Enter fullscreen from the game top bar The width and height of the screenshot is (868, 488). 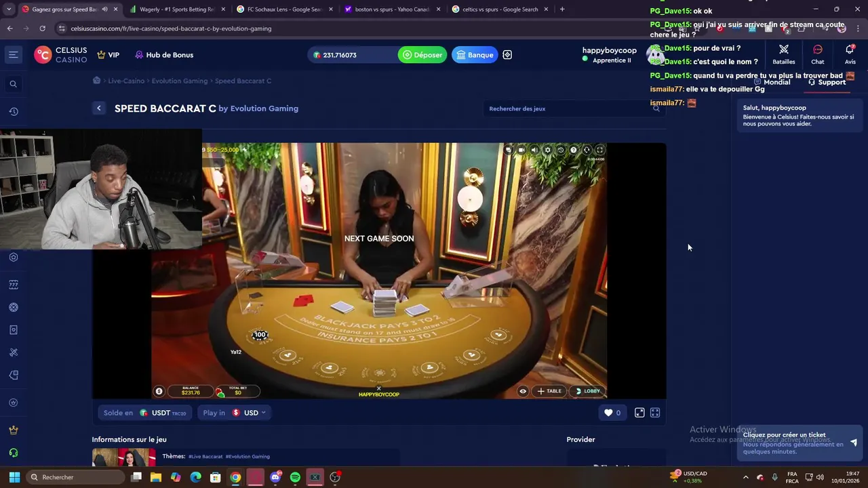pyautogui.click(x=599, y=150)
